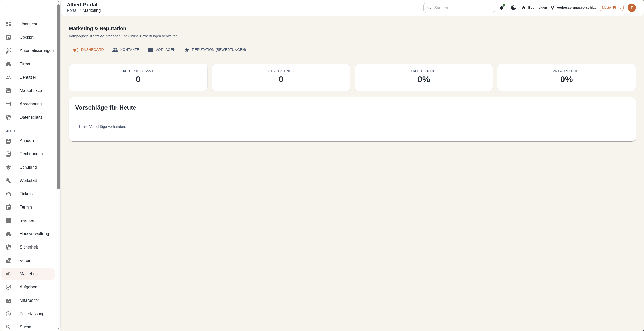Select Marketing in the sidebar
This screenshot has height=331, width=644.
(28, 274)
